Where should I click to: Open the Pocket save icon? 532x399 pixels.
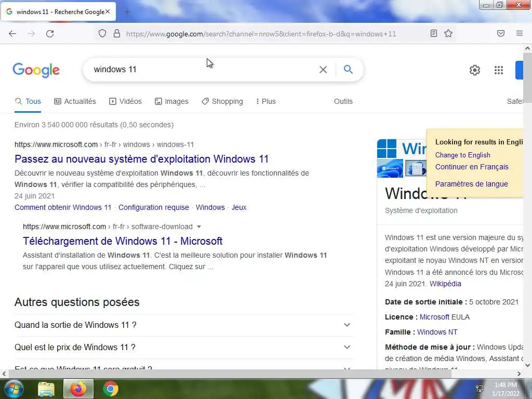tap(501, 33)
